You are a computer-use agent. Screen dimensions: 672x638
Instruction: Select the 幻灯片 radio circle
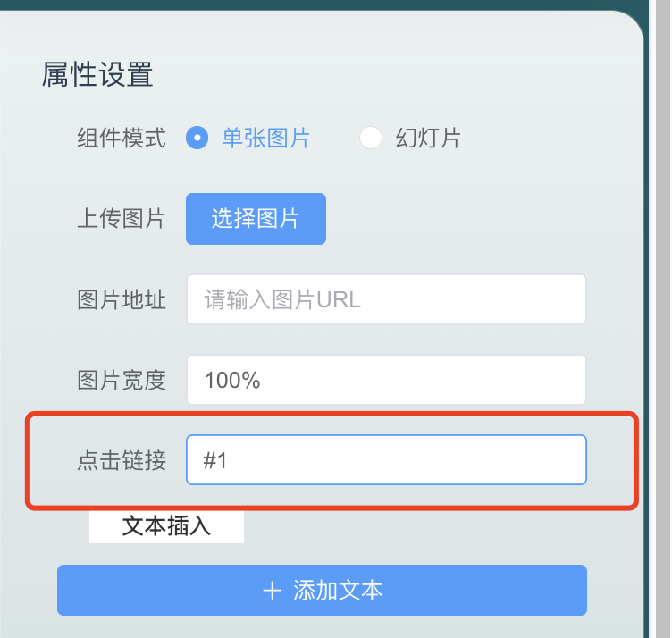370,139
